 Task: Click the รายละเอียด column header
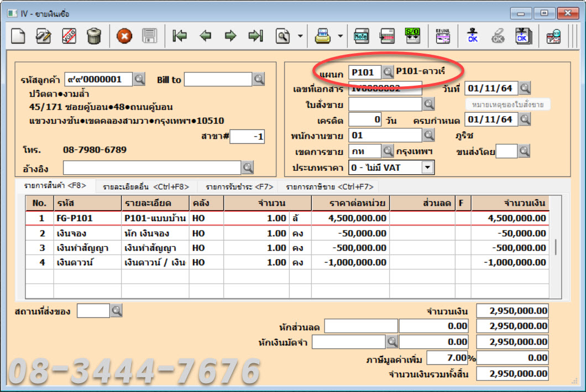pyautogui.click(x=155, y=203)
